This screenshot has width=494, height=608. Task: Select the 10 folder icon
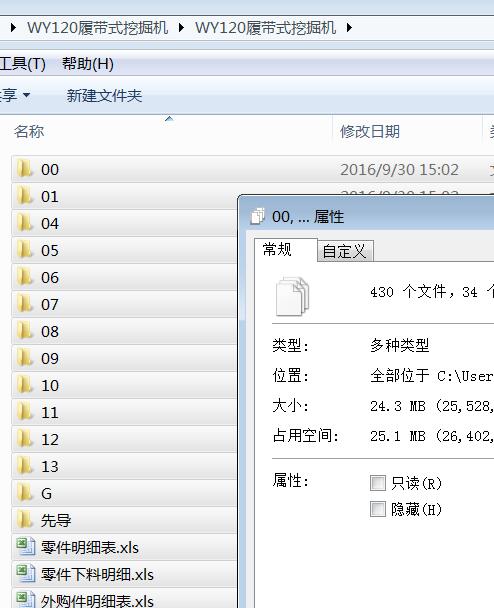[25, 385]
